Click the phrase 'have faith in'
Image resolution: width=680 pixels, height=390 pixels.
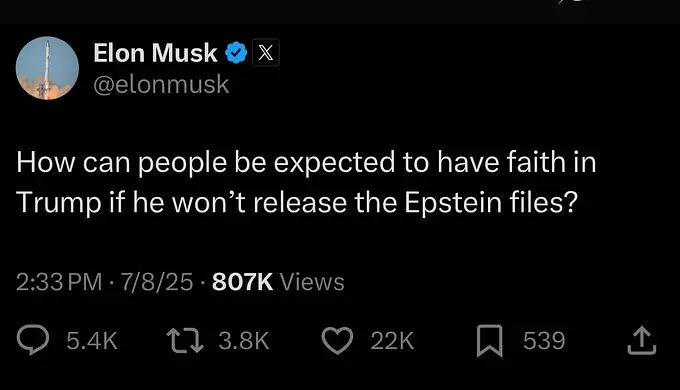tap(517, 162)
